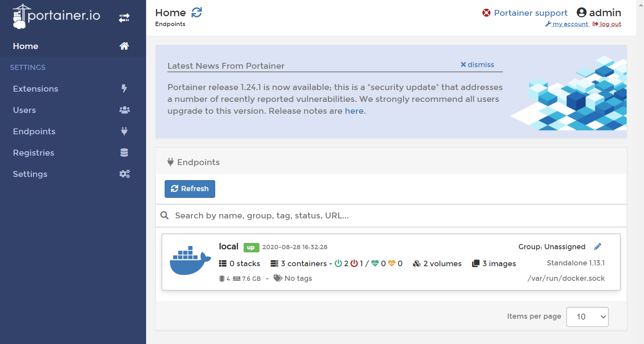Click the refresh icon beside Home title

coord(197,13)
